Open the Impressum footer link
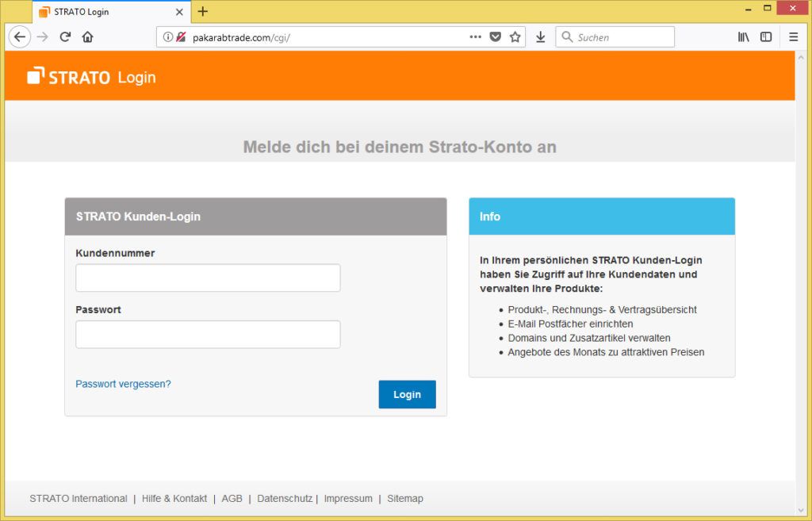This screenshot has height=521, width=812. [348, 498]
